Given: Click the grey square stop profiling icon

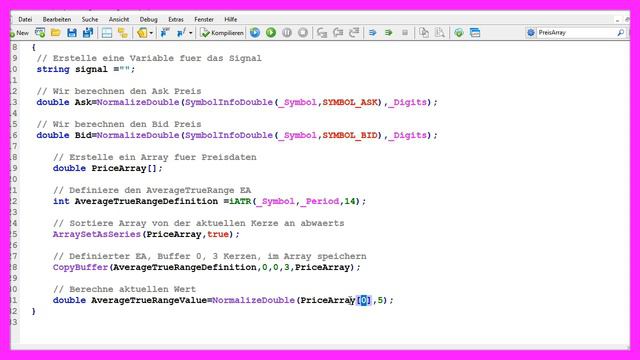Looking at the screenshot, I should coord(405,33).
